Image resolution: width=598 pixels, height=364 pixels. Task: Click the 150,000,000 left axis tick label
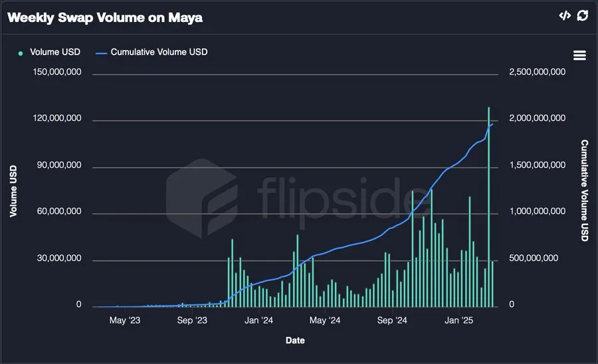tap(57, 72)
